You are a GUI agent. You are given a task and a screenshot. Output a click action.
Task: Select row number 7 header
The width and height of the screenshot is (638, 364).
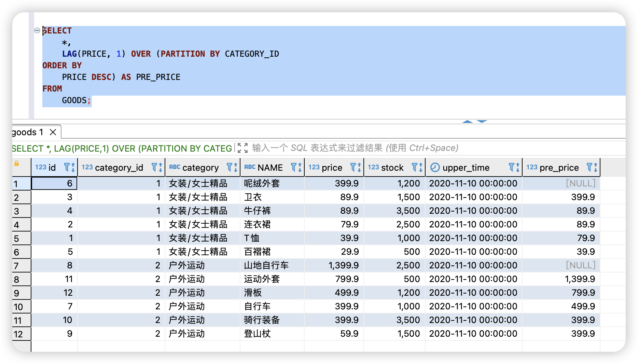22,266
